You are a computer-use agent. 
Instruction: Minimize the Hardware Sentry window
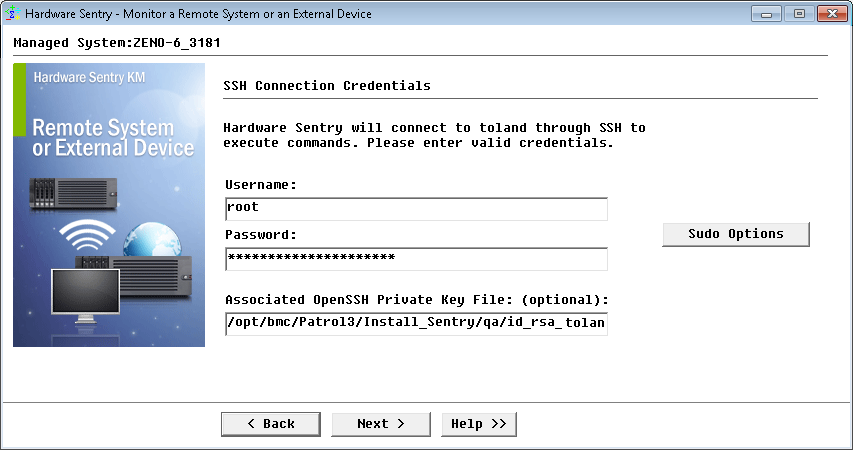pyautogui.click(x=766, y=14)
